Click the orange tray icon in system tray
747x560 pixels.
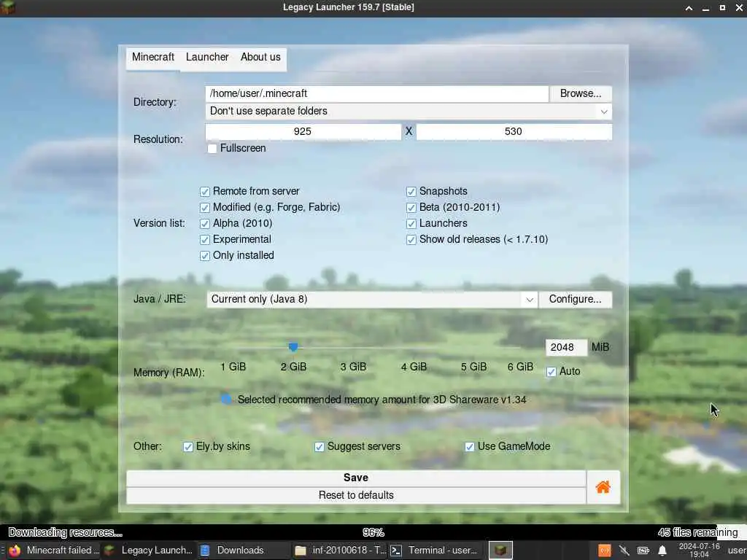[605, 551]
